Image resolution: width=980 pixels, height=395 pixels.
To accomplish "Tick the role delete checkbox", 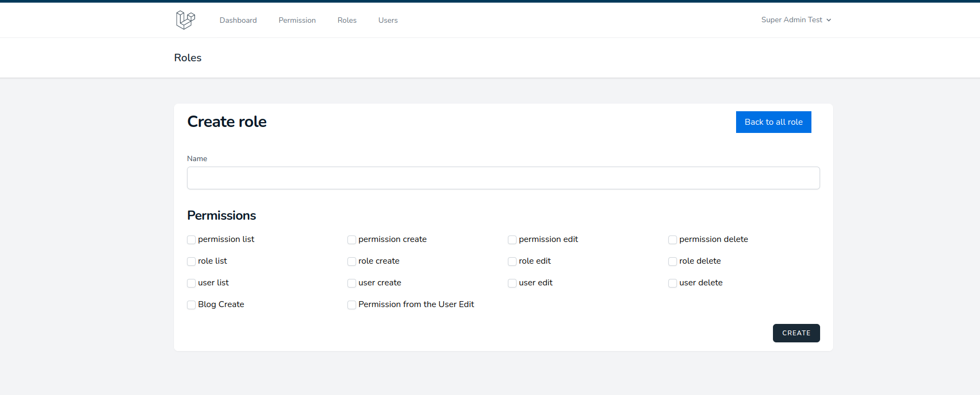I will click(673, 262).
